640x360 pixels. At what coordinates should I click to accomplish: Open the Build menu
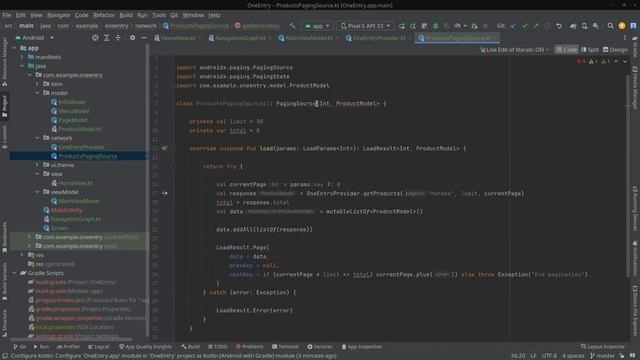[x=126, y=15]
